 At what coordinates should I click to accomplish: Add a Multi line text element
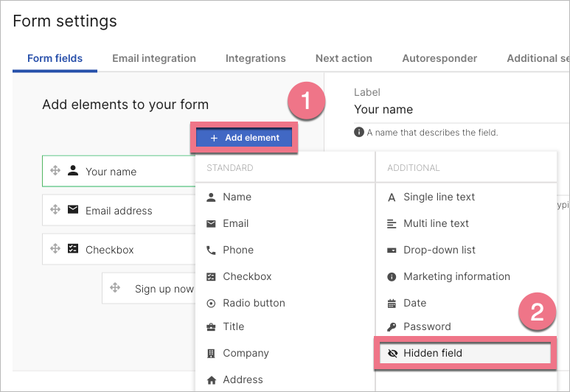(436, 223)
